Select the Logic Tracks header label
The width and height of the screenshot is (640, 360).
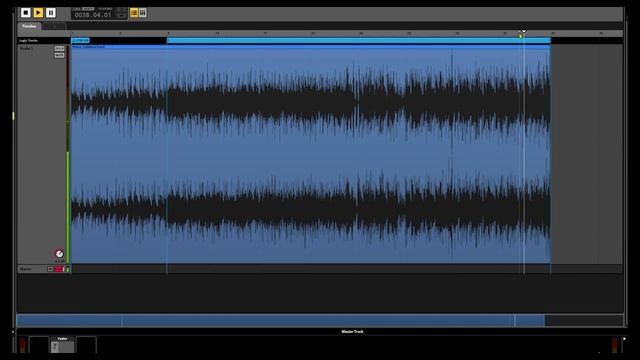(x=28, y=40)
